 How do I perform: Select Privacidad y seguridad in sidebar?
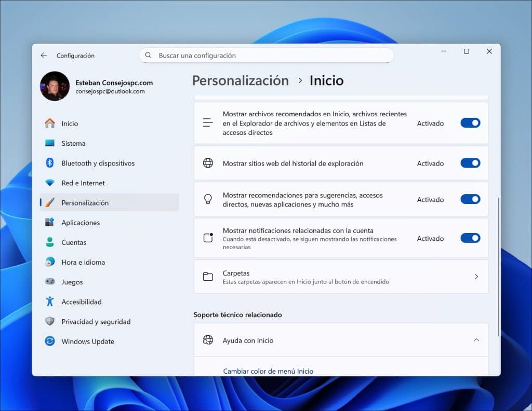(x=52, y=321)
